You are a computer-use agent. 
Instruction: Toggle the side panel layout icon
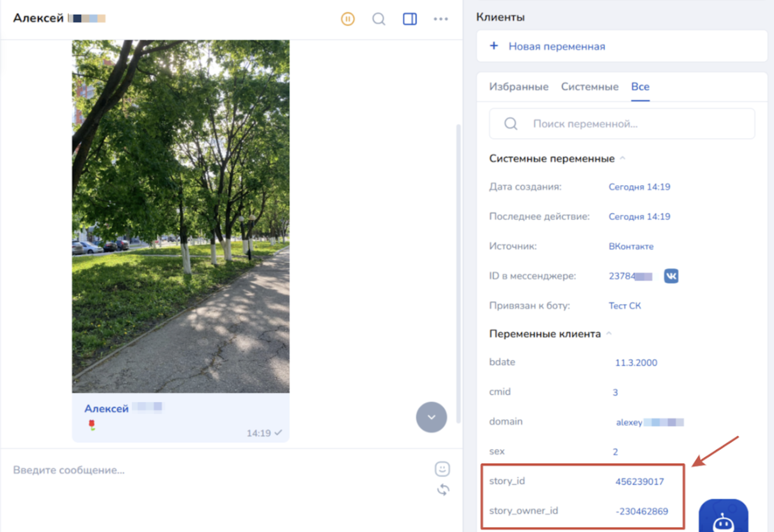[x=410, y=19]
